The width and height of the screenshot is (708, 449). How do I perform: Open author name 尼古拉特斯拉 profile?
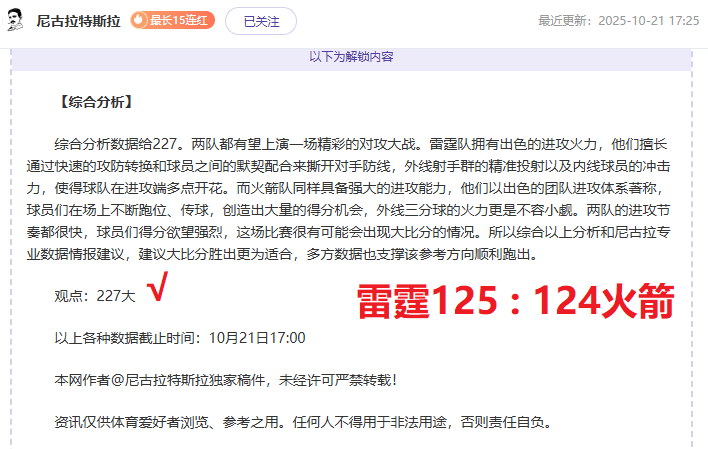(79, 21)
